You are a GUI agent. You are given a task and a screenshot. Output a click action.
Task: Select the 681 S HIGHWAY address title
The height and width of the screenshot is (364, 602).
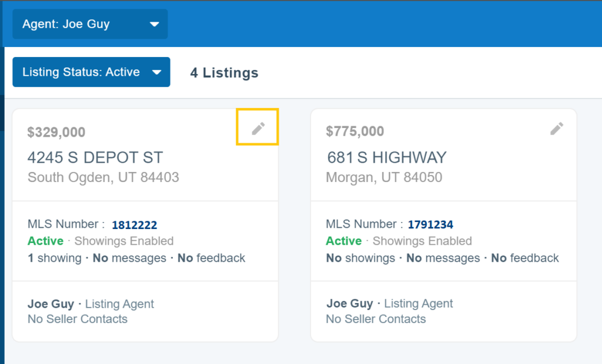(x=387, y=157)
